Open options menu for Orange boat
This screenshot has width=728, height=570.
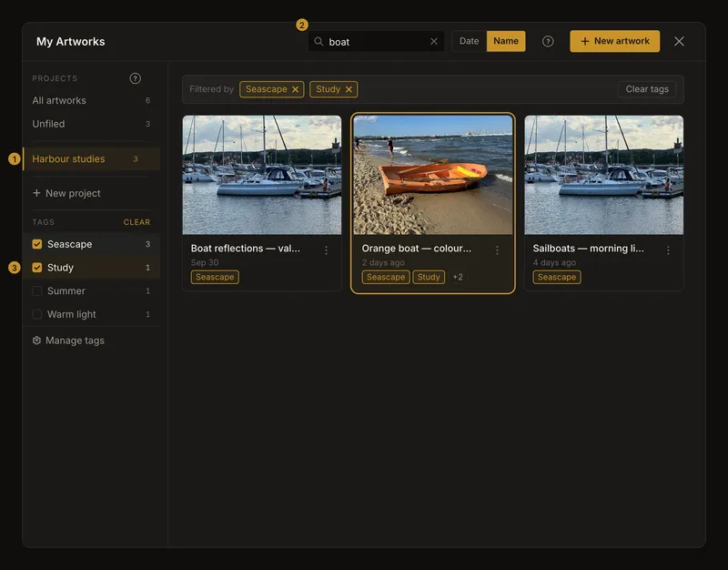[497, 249]
